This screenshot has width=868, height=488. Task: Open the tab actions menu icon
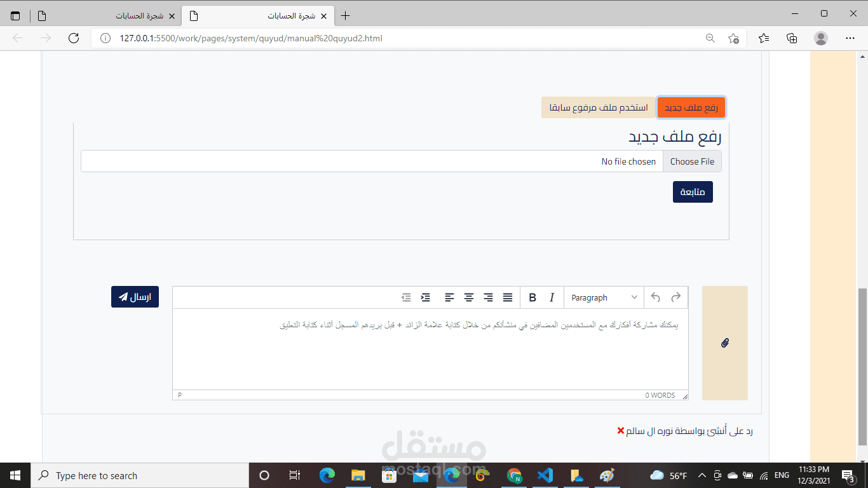[15, 16]
